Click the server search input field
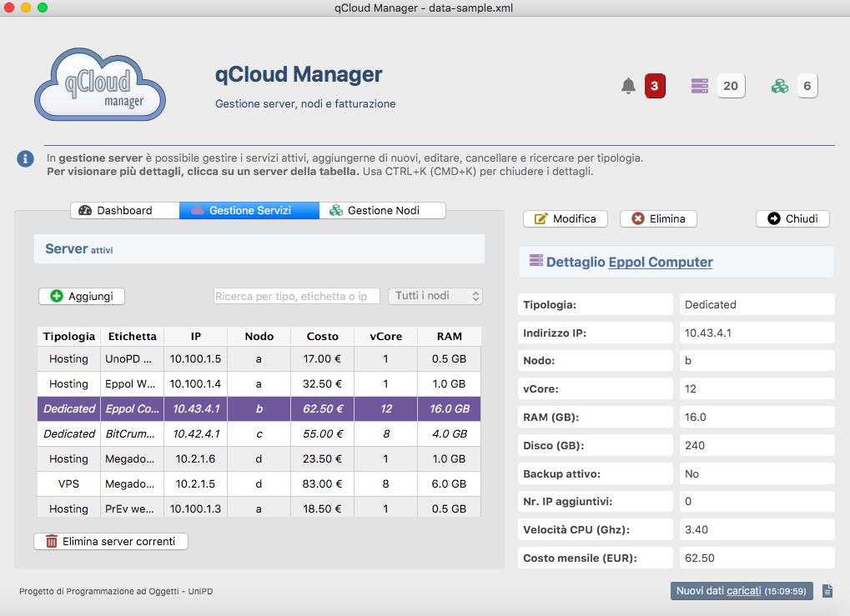 click(x=297, y=296)
